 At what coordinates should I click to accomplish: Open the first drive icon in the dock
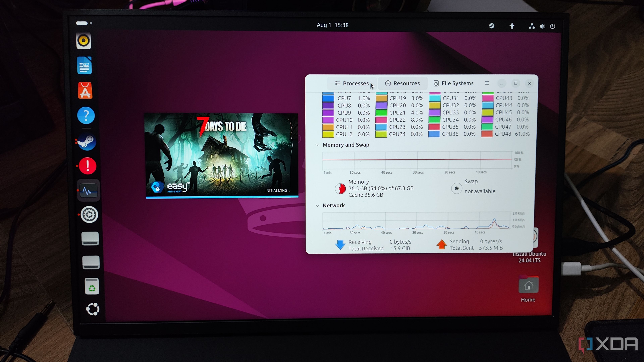tap(90, 239)
